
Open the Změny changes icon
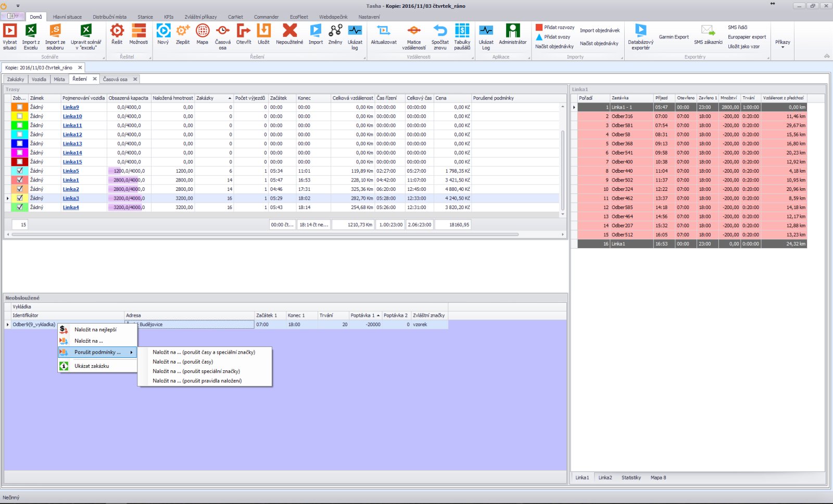pos(335,31)
